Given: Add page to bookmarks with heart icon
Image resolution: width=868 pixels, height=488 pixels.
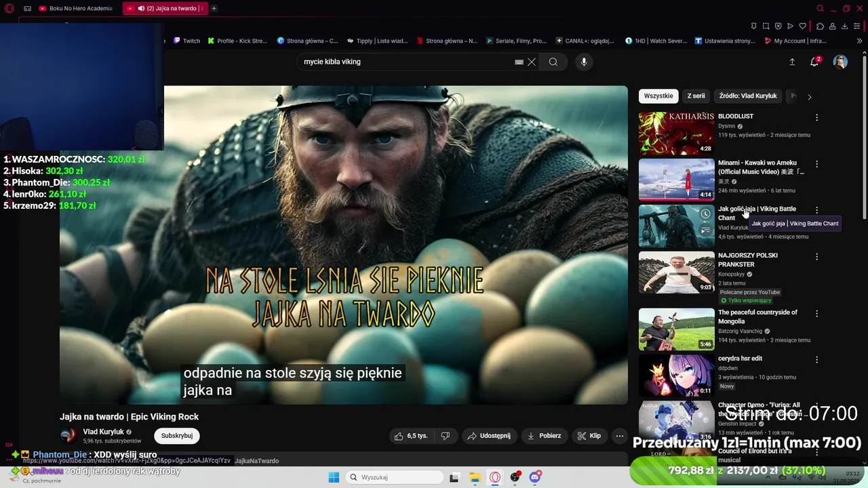Looking at the screenshot, I should [802, 26].
